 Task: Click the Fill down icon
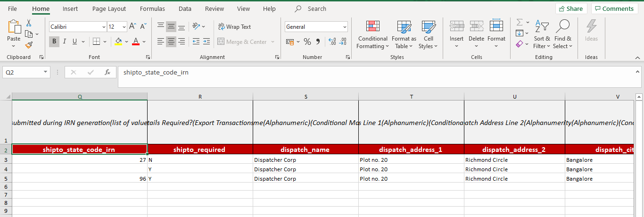[x=520, y=33]
